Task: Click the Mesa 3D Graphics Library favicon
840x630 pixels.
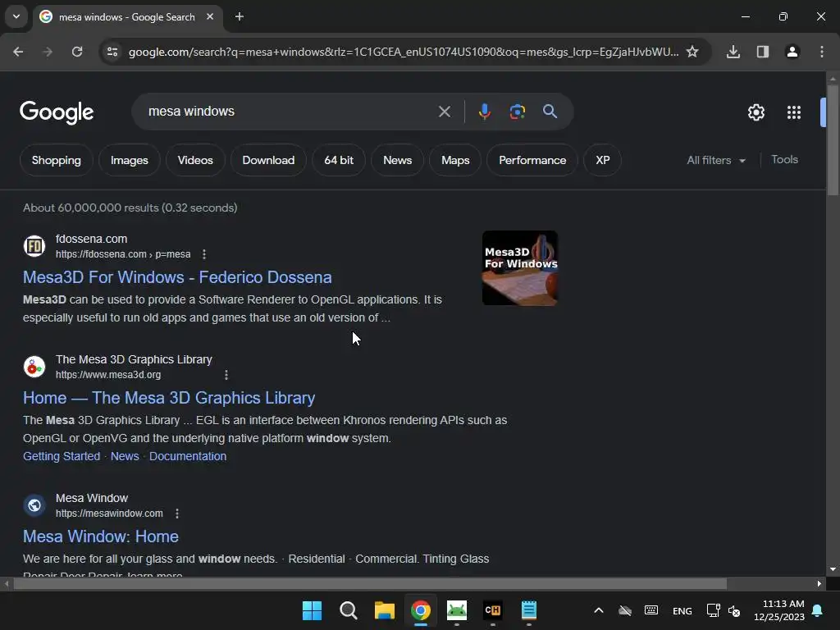Action: click(x=34, y=367)
